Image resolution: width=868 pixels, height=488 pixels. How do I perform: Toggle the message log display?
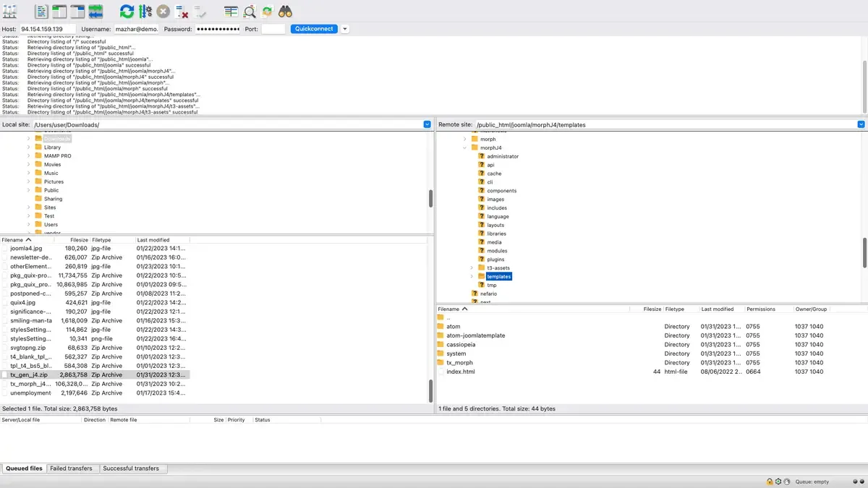pos(42,12)
